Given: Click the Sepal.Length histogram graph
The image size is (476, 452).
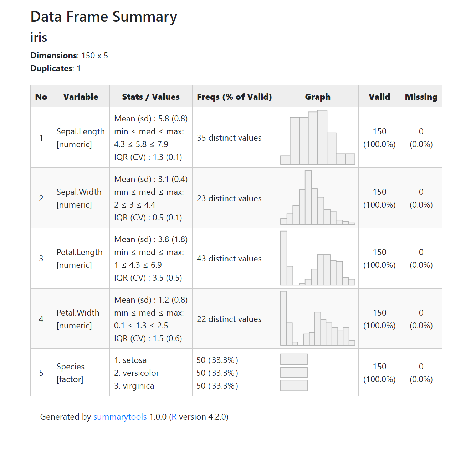Looking at the screenshot, I should click(317, 137).
